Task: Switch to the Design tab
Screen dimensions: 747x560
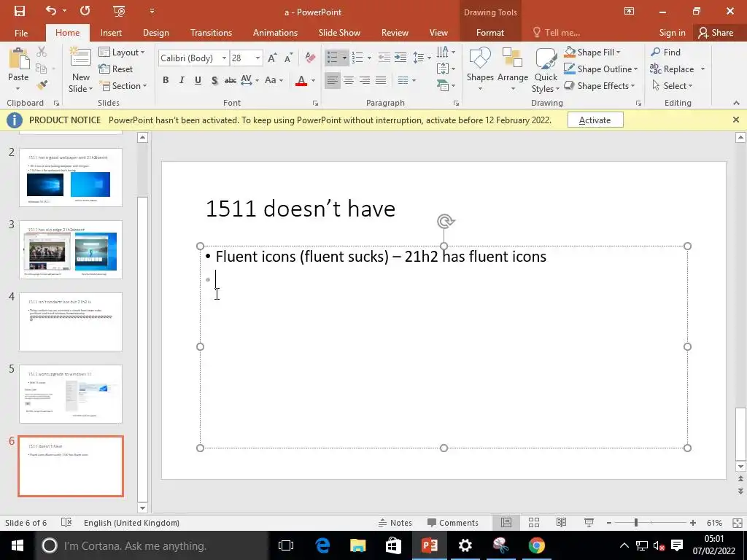Action: tap(156, 32)
